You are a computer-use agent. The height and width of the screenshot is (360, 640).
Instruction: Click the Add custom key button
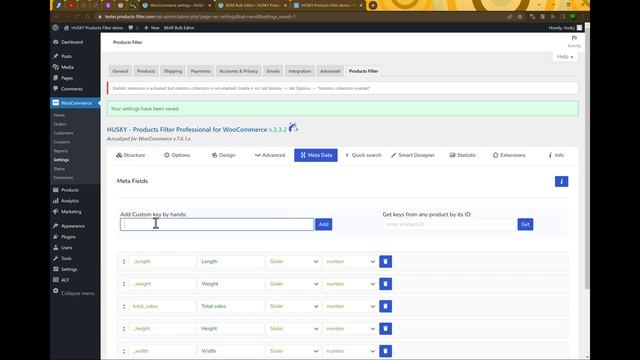tap(324, 224)
